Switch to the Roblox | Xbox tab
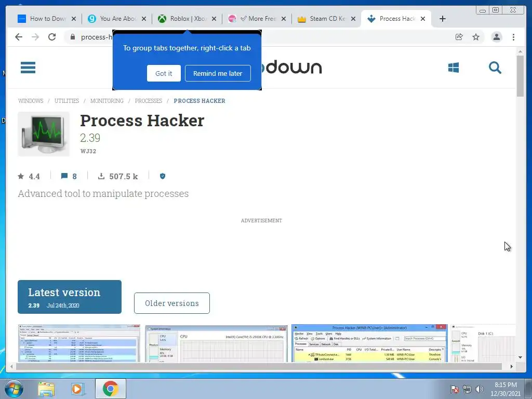 pos(187,19)
